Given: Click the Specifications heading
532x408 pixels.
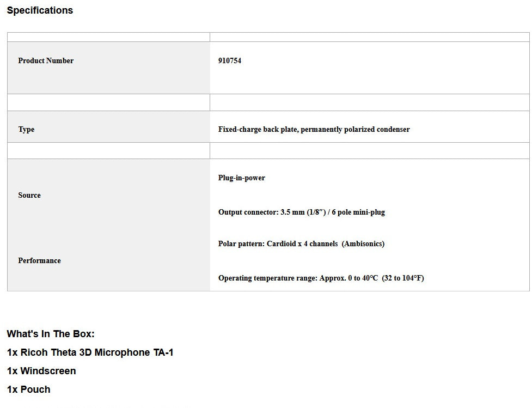Looking at the screenshot, I should 40,10.
